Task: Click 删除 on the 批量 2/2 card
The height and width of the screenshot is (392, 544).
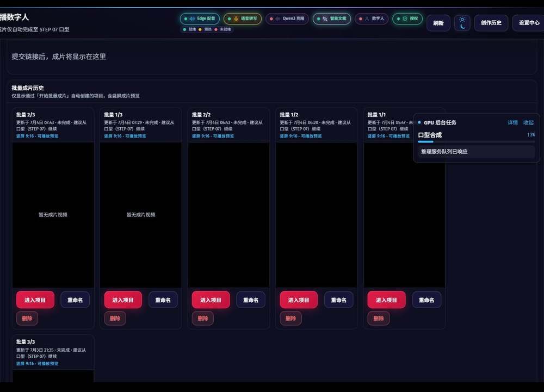Action: [x=202, y=318]
